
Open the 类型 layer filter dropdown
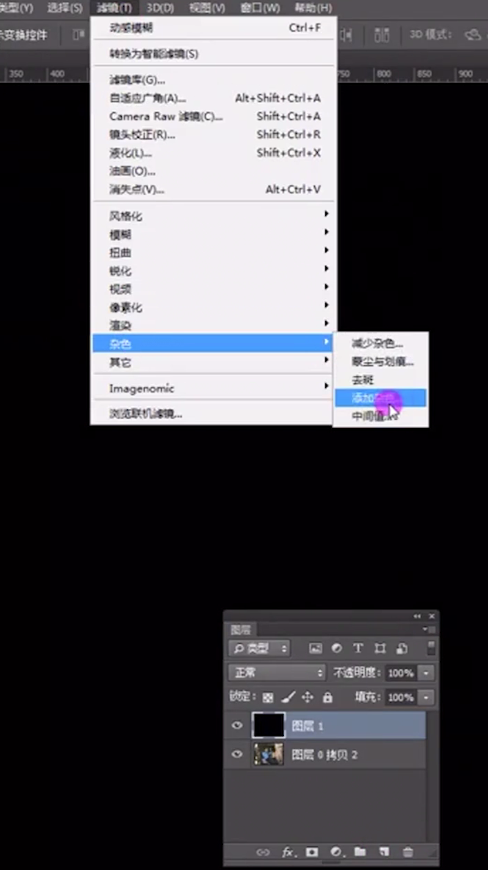click(259, 648)
